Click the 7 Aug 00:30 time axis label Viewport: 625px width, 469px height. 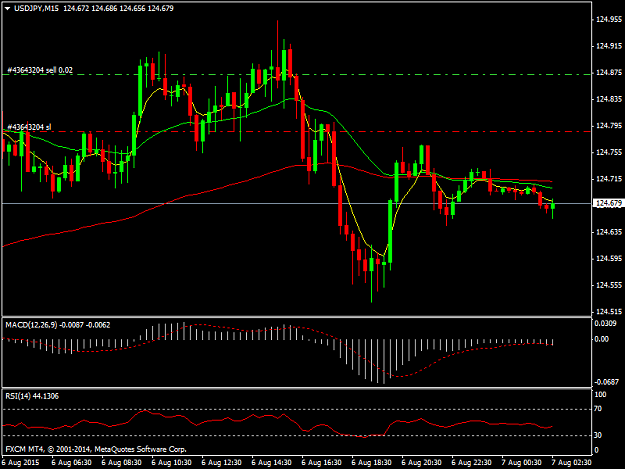tap(521, 463)
